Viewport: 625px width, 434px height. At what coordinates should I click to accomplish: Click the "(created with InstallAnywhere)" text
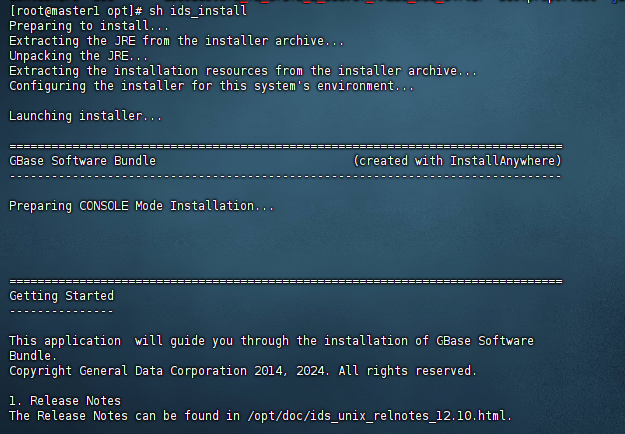457,161
